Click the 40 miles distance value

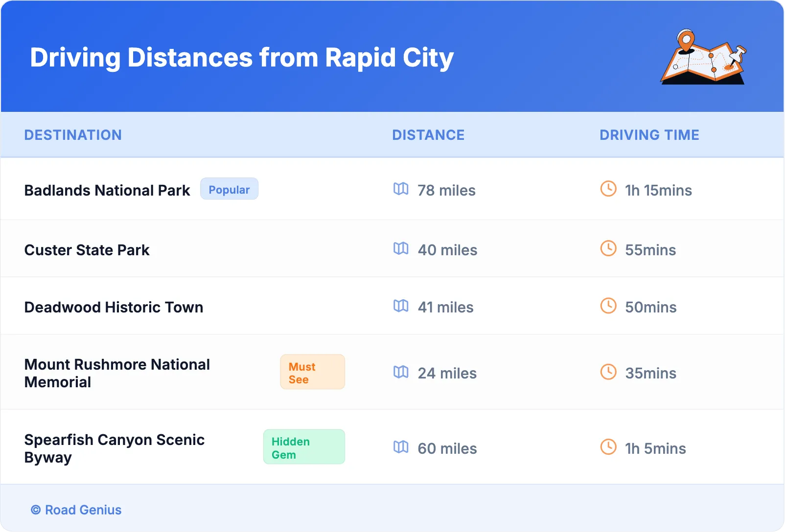[447, 250]
